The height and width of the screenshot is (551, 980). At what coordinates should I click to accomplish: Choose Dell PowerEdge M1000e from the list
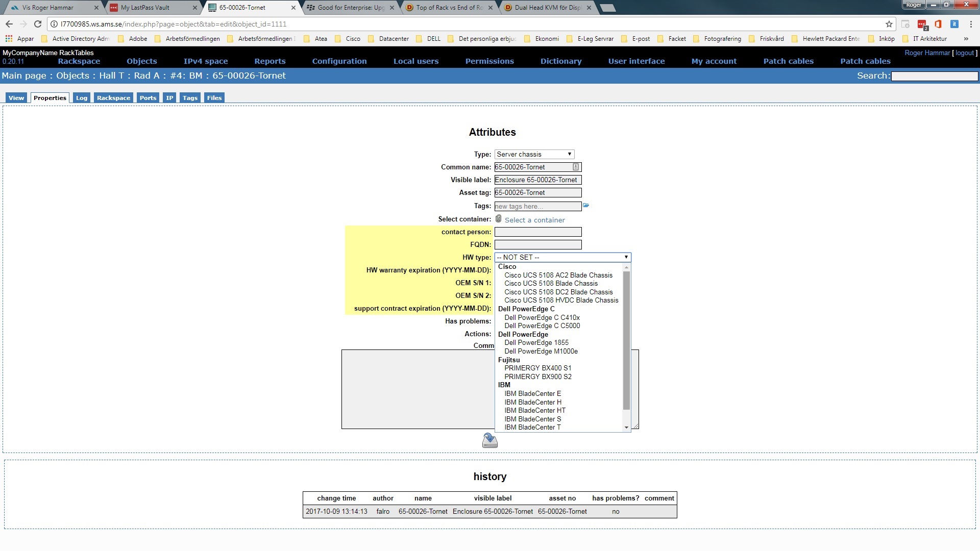pyautogui.click(x=541, y=351)
